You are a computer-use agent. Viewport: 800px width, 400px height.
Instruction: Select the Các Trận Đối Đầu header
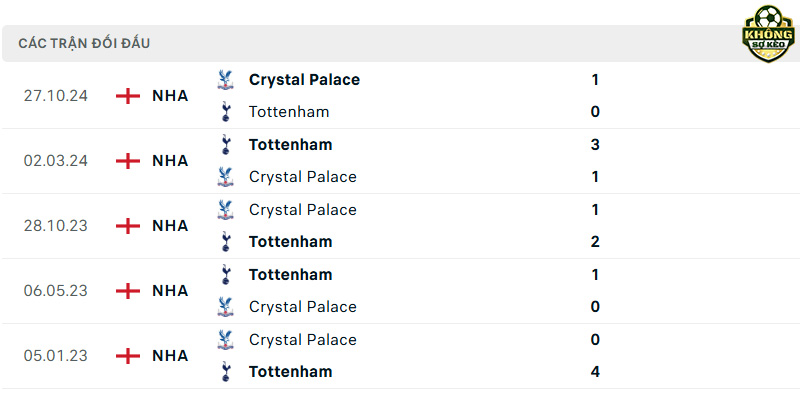tap(84, 43)
